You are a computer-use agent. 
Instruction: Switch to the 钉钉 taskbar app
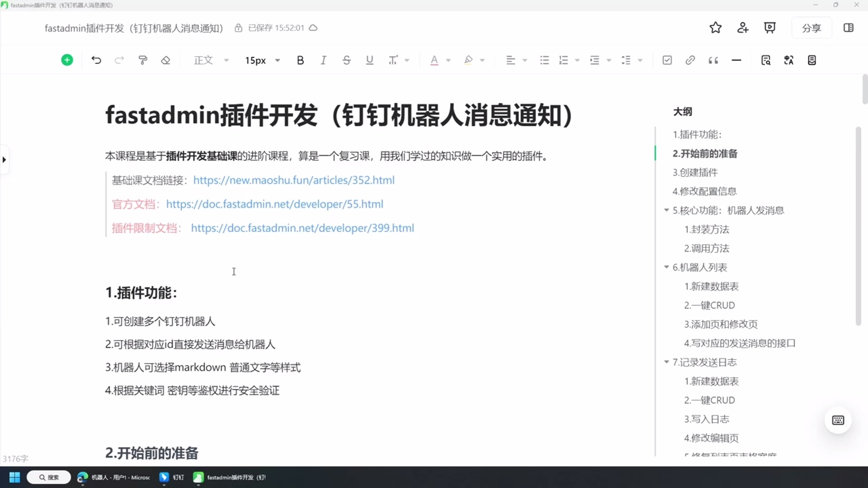tap(172, 477)
